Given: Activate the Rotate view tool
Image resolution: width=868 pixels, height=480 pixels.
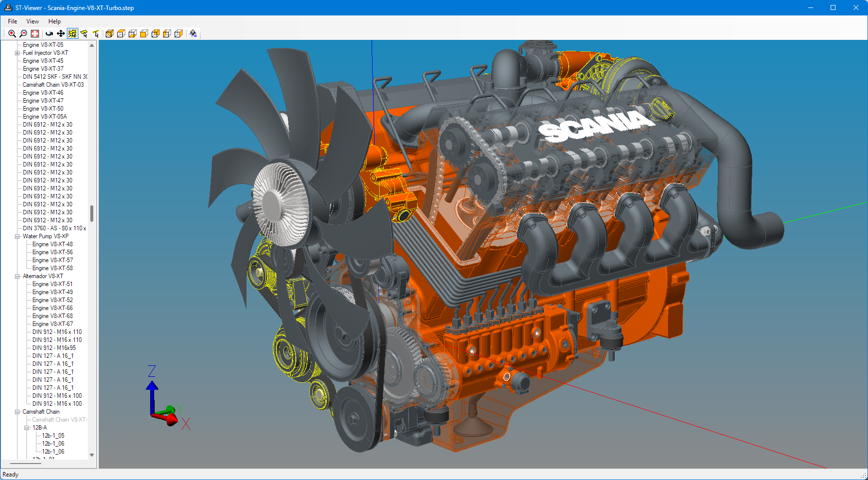Looking at the screenshot, I should (49, 33).
